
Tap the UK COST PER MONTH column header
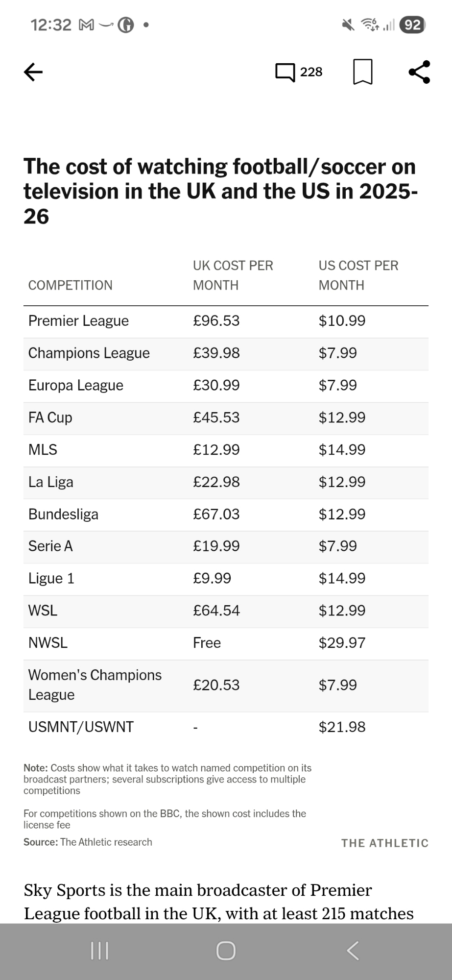(233, 275)
